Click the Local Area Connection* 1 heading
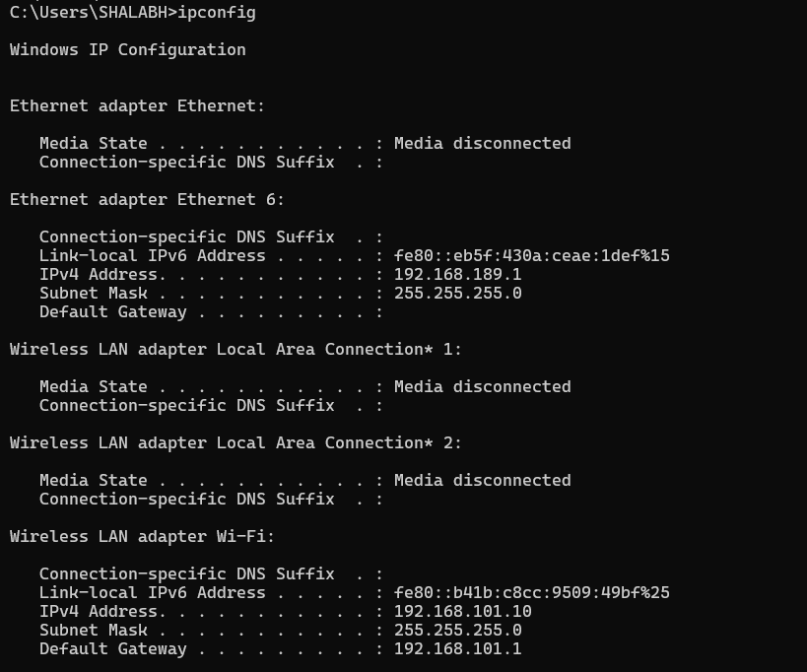 click(235, 350)
